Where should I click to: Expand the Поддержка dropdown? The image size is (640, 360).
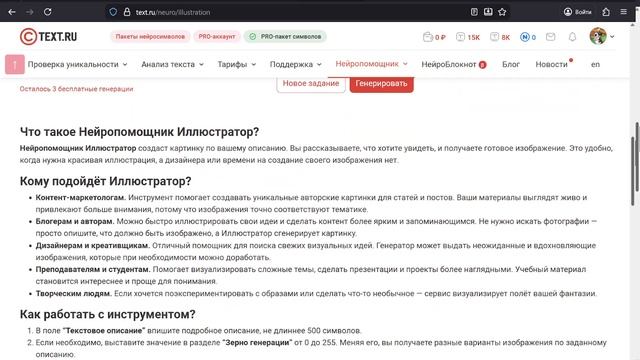(296, 64)
